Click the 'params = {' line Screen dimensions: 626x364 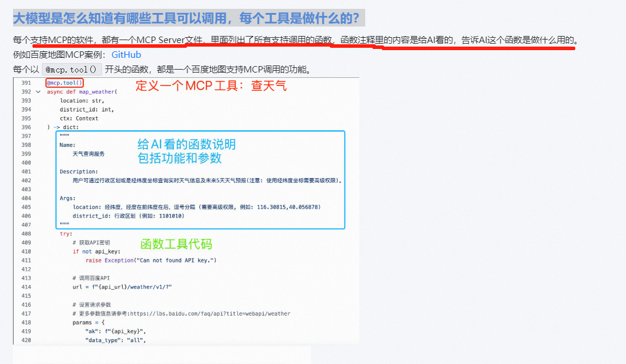click(89, 323)
